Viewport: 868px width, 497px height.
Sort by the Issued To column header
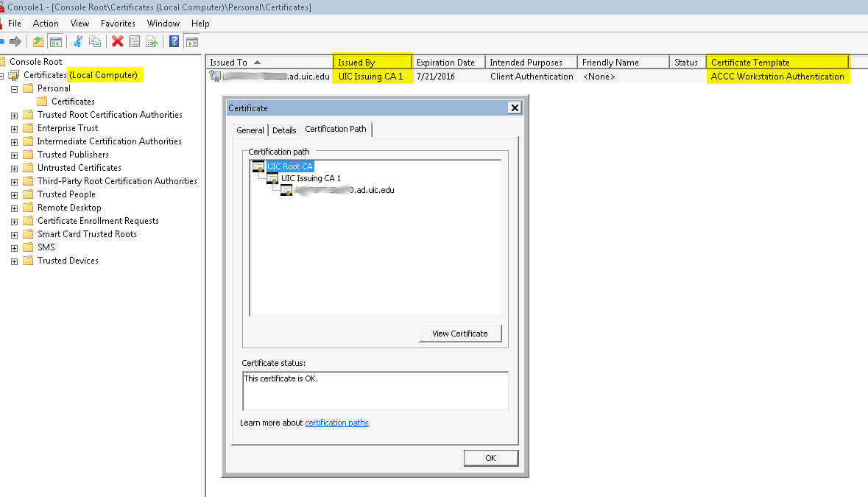[269, 62]
